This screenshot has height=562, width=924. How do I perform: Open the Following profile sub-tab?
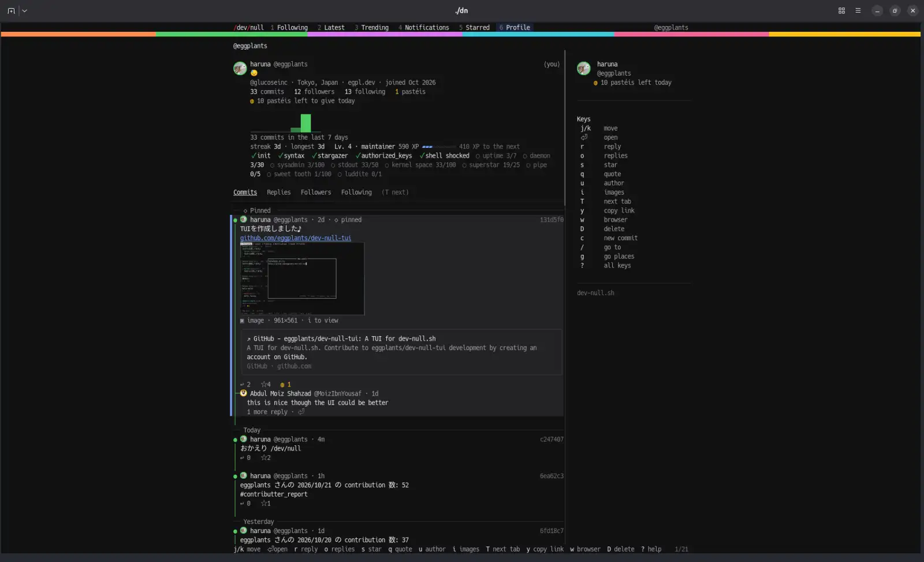click(356, 192)
